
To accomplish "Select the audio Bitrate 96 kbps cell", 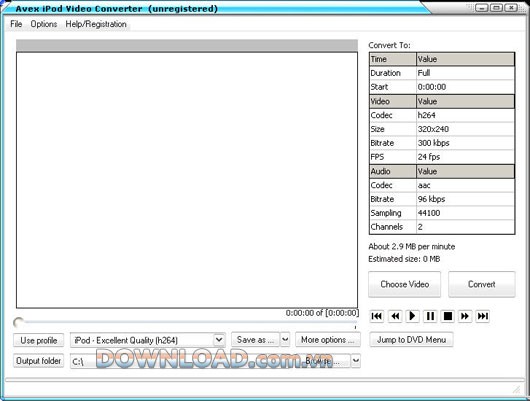I will click(465, 199).
